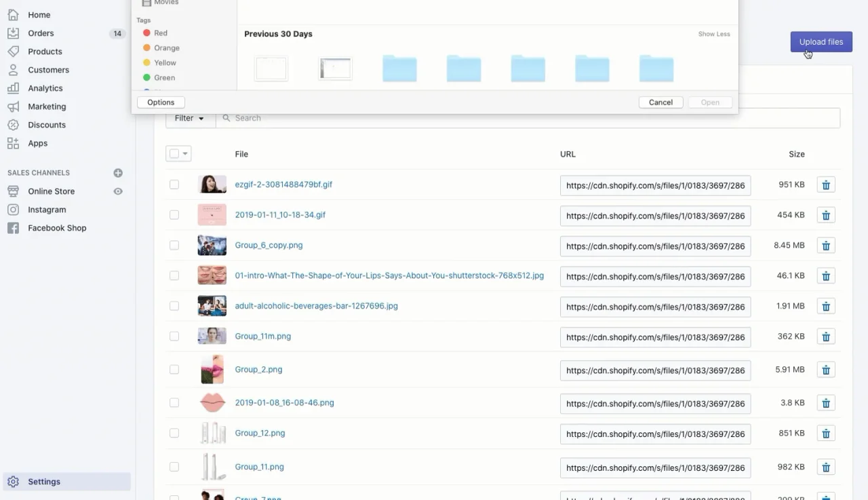The image size is (868, 500).
Task: Open Orders in the sidebar
Action: click(x=41, y=33)
